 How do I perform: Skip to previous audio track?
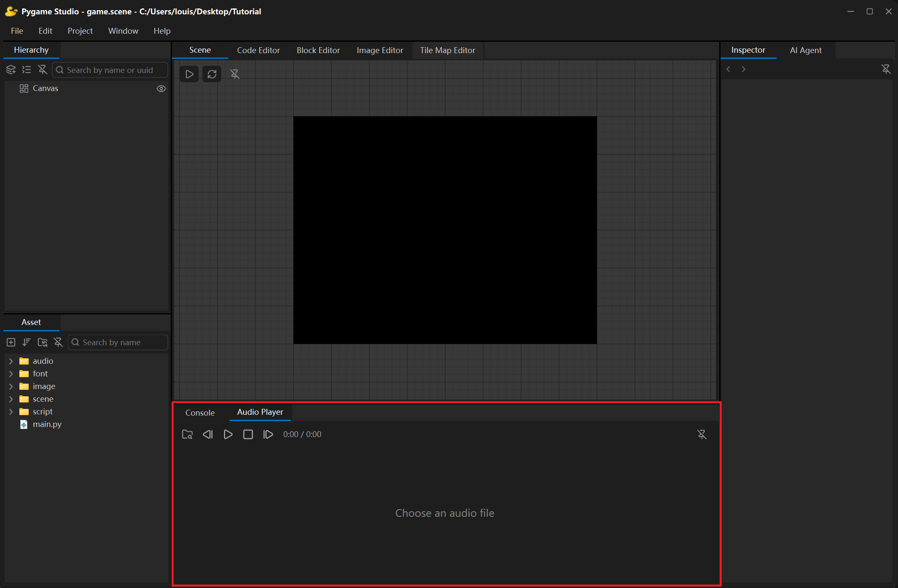[208, 435]
